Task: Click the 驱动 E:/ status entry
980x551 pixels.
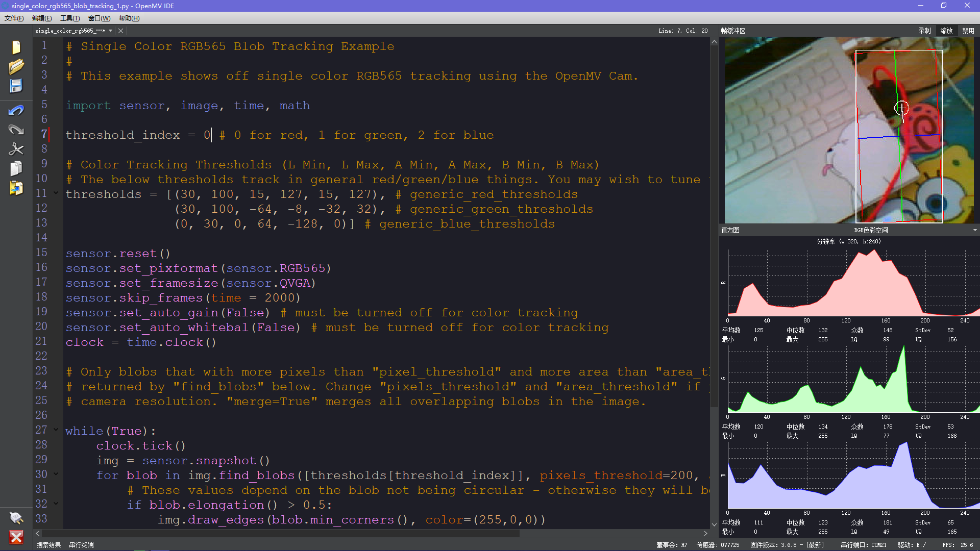Action: pos(912,545)
